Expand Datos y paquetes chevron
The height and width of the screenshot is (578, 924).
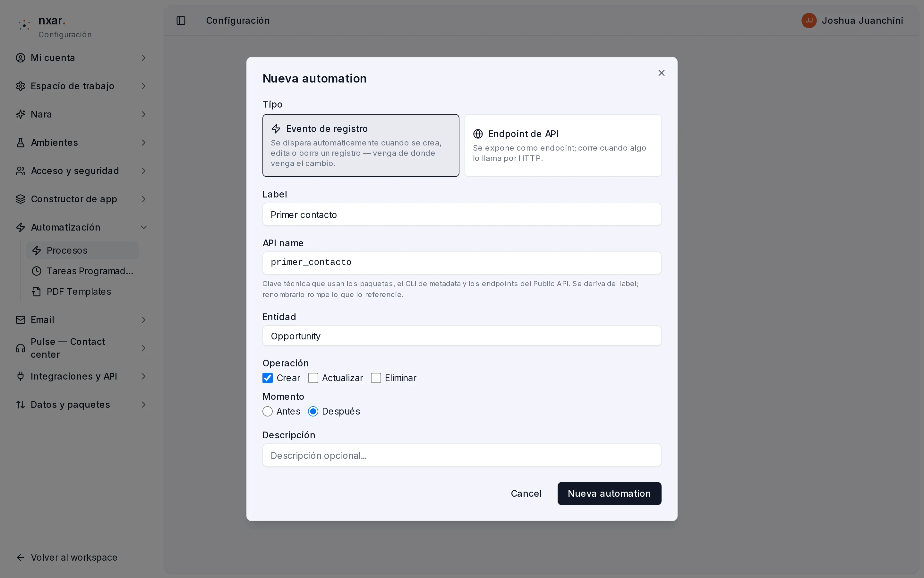(144, 405)
